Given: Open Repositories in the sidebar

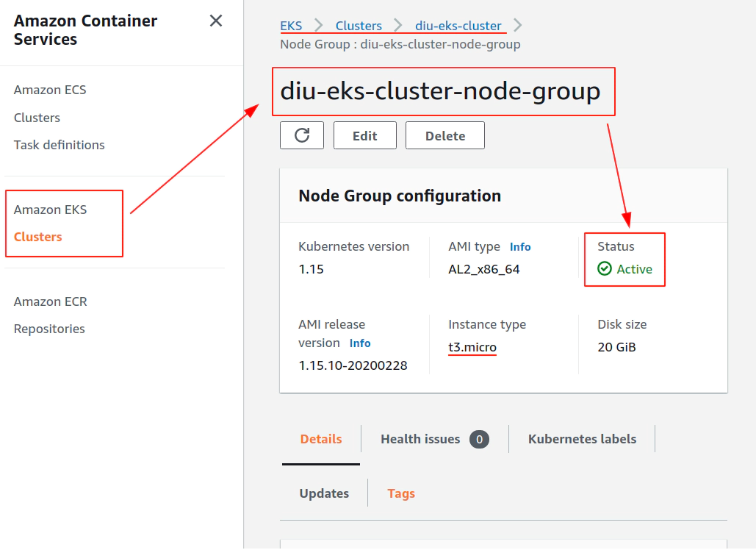Looking at the screenshot, I should [x=49, y=329].
